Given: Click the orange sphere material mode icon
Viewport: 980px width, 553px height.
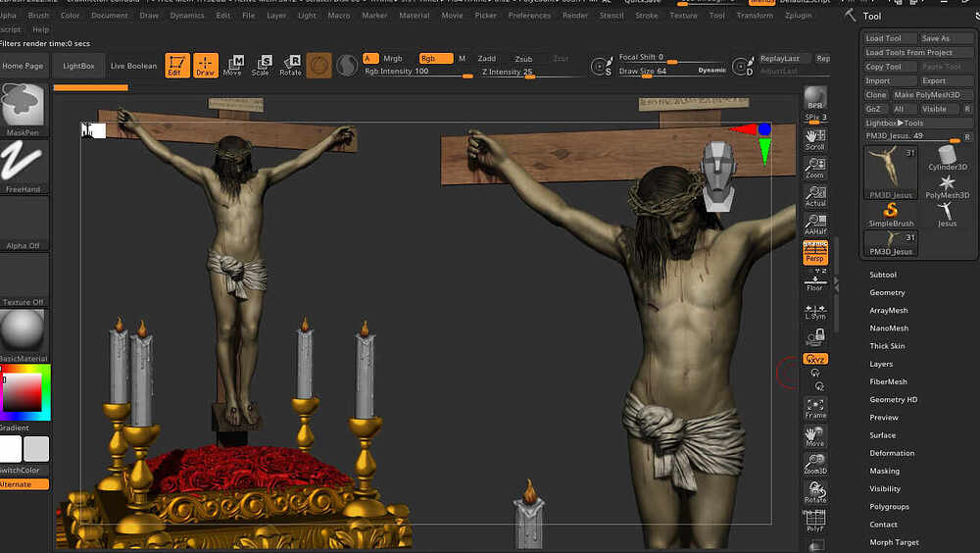Looking at the screenshot, I should point(318,66).
